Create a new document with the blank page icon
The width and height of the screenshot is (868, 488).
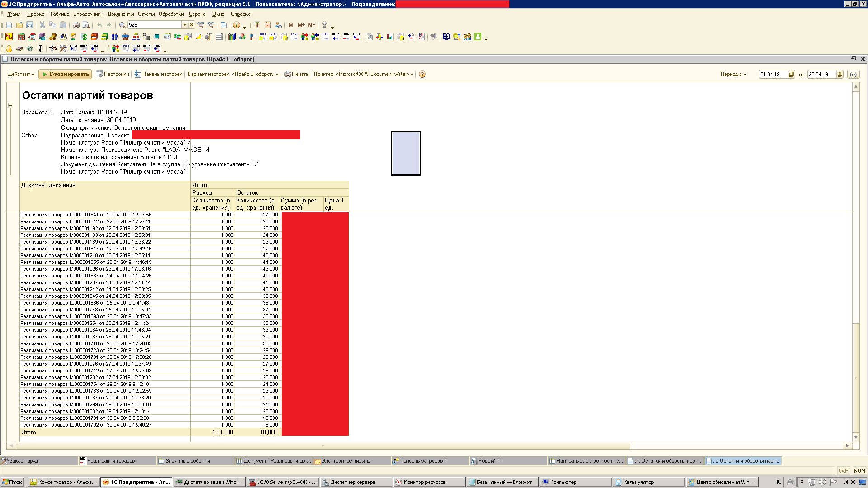9,25
